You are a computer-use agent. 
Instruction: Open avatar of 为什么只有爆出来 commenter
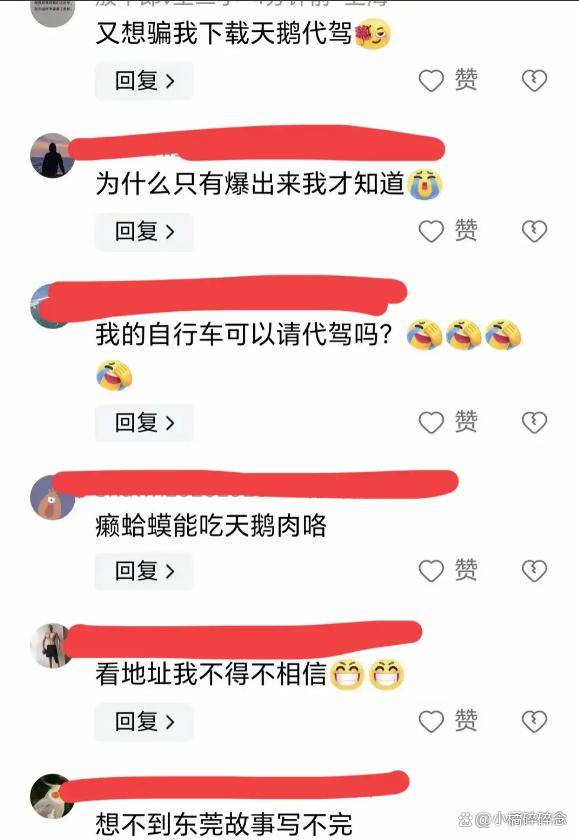[52, 155]
